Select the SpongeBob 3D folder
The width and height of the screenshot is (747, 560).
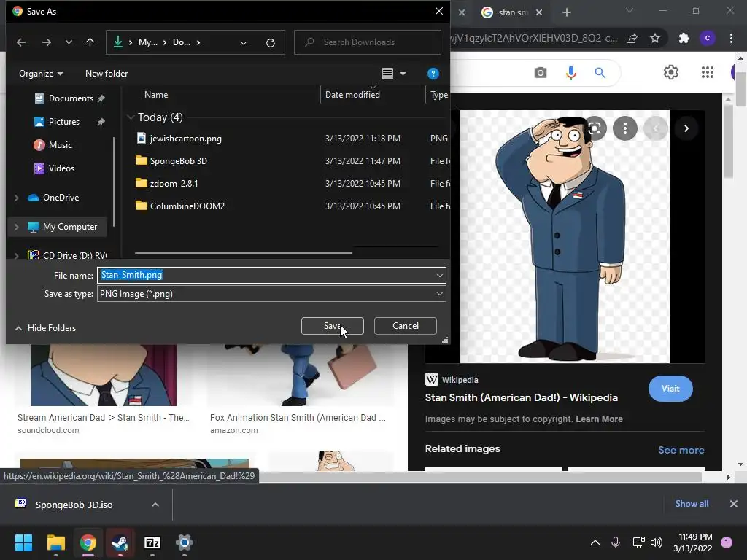tap(178, 161)
